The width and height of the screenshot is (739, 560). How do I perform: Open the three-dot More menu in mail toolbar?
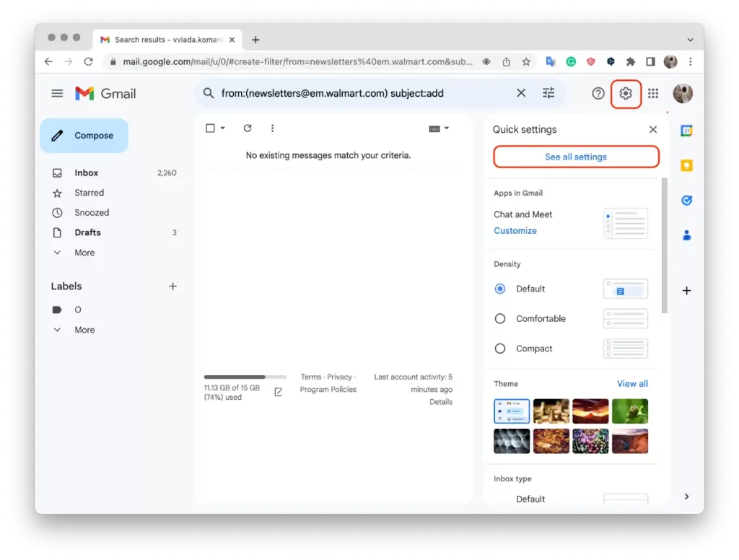pyautogui.click(x=272, y=128)
